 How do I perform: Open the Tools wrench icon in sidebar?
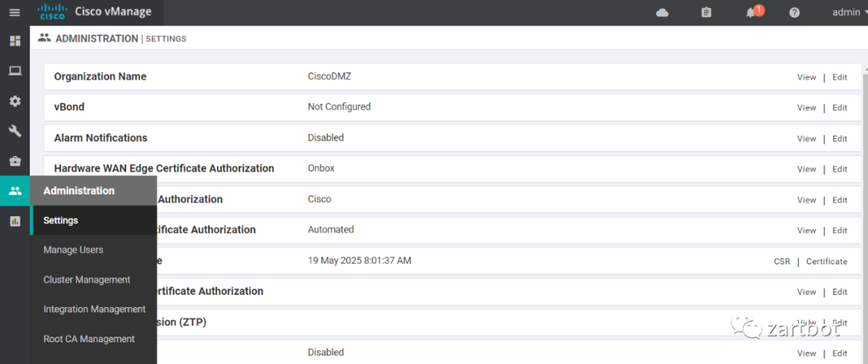[14, 131]
